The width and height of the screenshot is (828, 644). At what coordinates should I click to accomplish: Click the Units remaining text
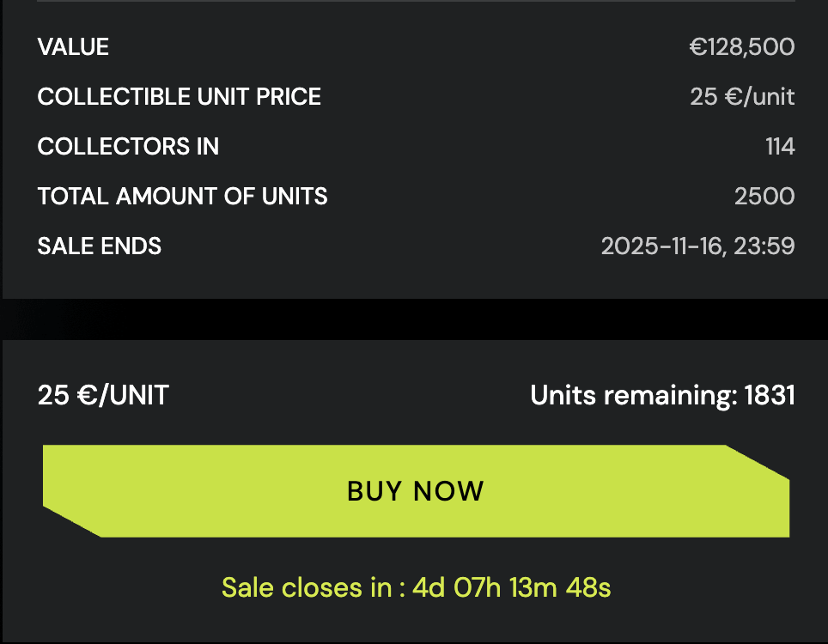click(634, 396)
